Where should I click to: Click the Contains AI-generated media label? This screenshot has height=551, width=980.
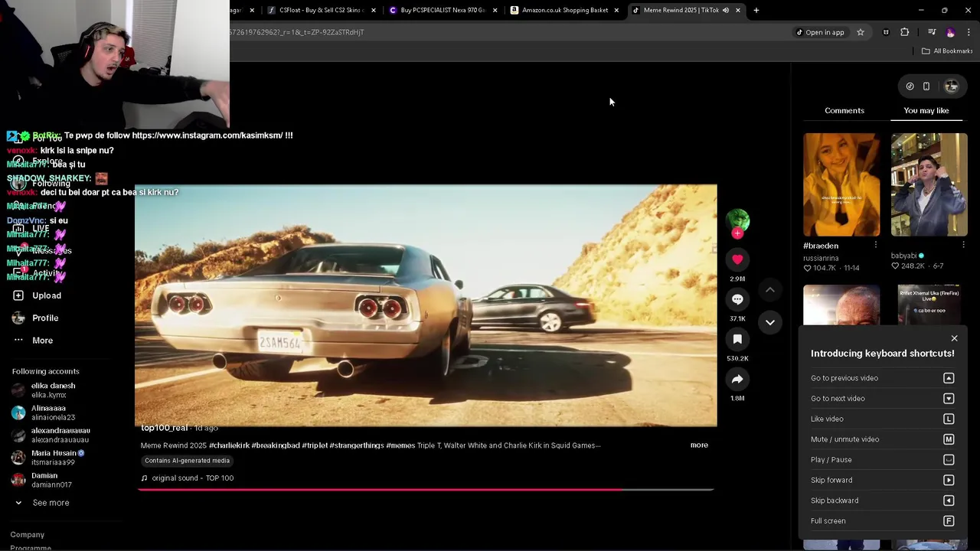(x=187, y=461)
